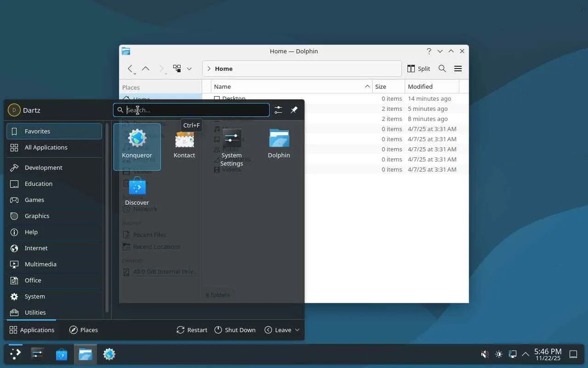Click the Search field in the launcher
The image size is (588, 368).
tap(191, 110)
